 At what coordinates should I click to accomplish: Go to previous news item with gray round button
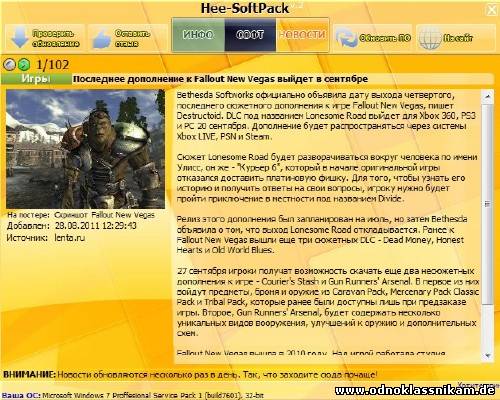[9, 65]
